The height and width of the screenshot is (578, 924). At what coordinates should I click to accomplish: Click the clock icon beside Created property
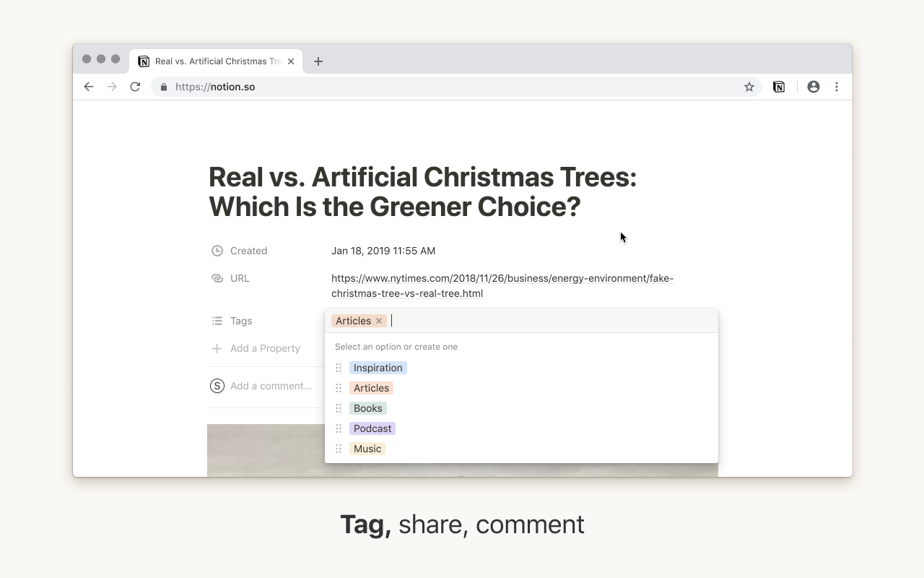click(x=217, y=251)
